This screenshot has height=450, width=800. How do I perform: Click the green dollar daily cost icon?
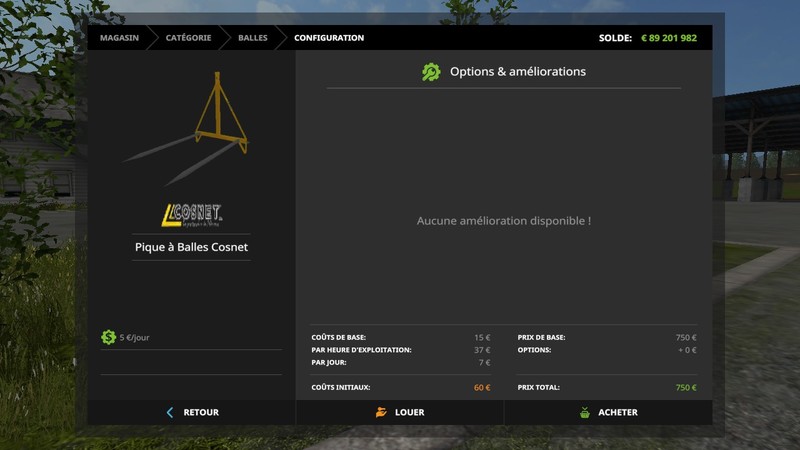(x=108, y=337)
